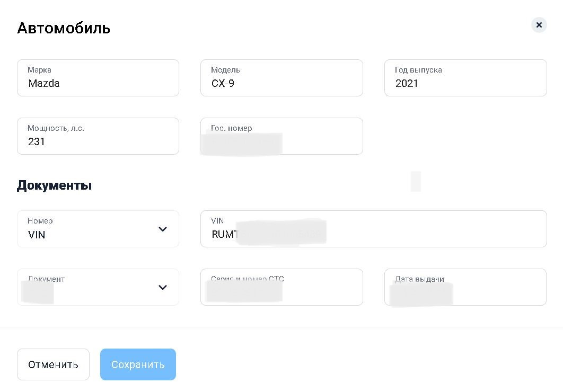Click the 'Модель' field label

(x=225, y=70)
